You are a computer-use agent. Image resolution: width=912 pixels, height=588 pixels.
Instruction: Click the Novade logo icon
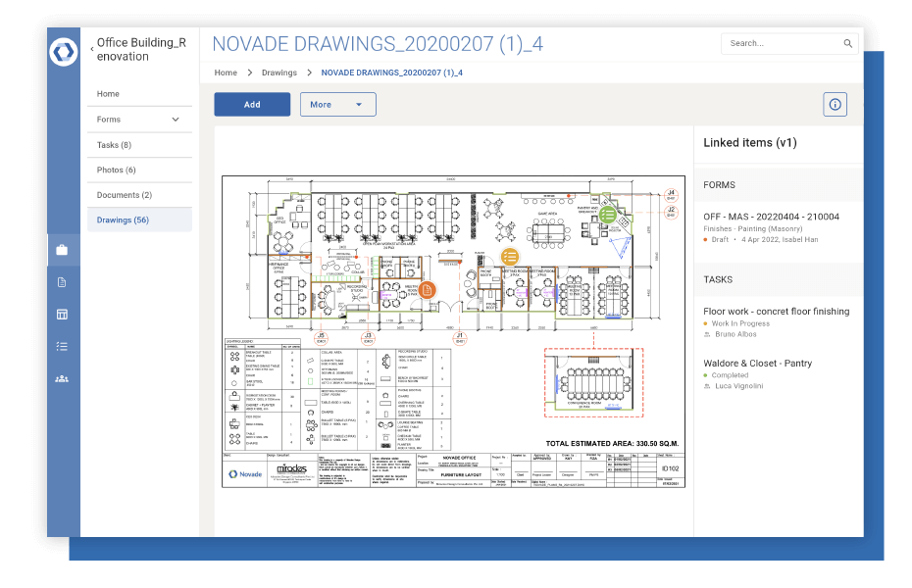point(63,51)
